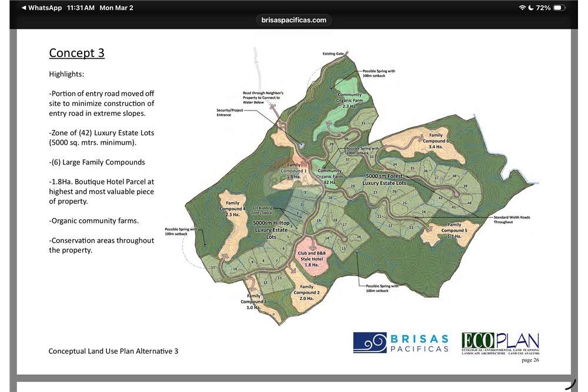Tap the Wi-Fi status icon
The image size is (588, 392).
tap(522, 8)
